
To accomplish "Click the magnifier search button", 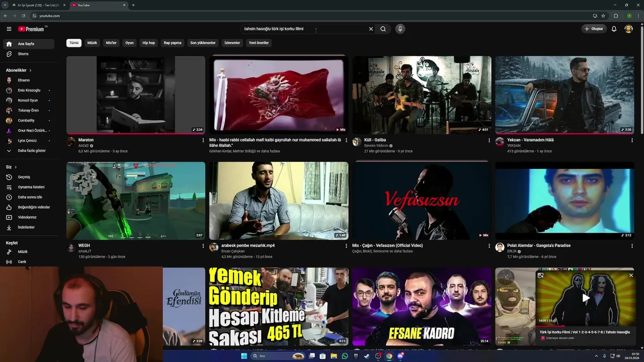I will 383,29.
